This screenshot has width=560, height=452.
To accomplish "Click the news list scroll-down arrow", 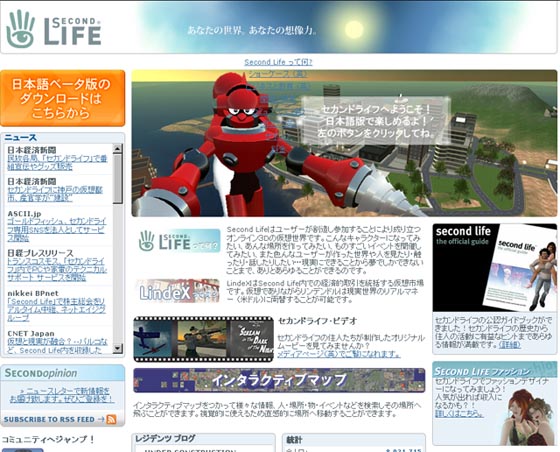I will [x=118, y=348].
